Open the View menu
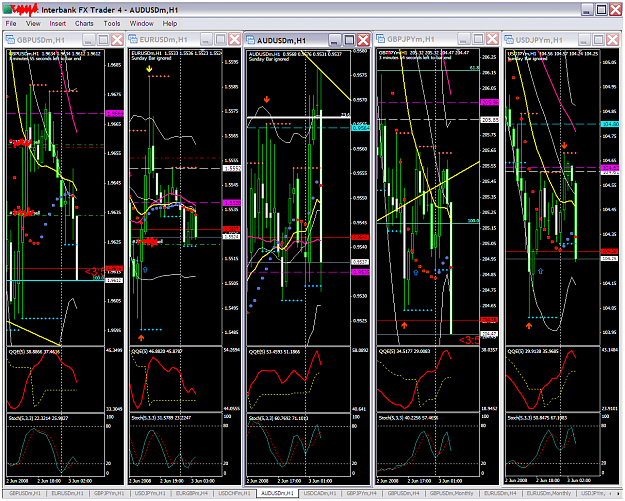 point(33,24)
